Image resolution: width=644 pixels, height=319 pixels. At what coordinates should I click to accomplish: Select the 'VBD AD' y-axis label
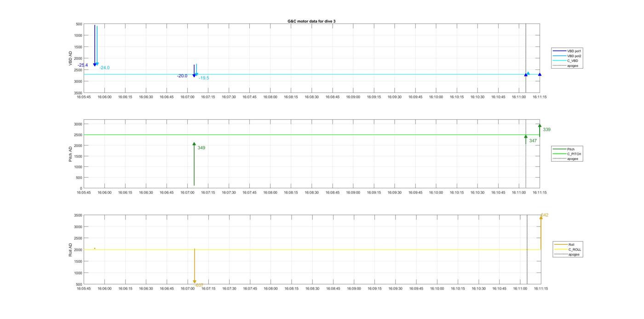[x=70, y=58]
